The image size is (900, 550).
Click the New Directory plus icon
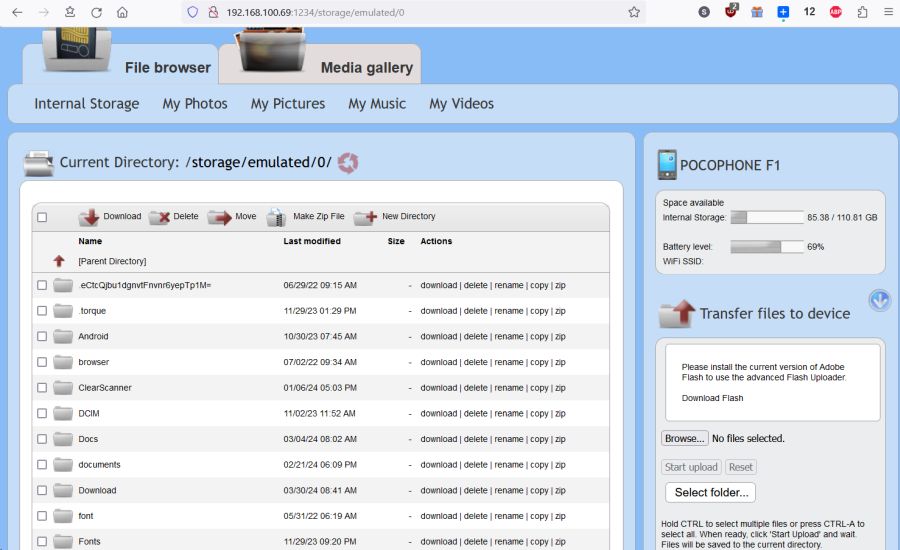coord(366,218)
